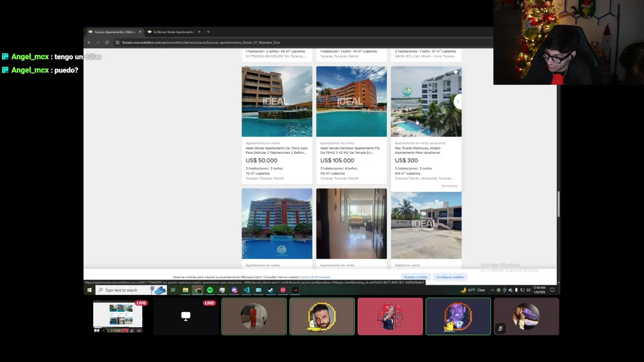Open the taskbar clock 12:50 AM
Image resolution: width=644 pixels, height=362 pixels.
pos(539,290)
